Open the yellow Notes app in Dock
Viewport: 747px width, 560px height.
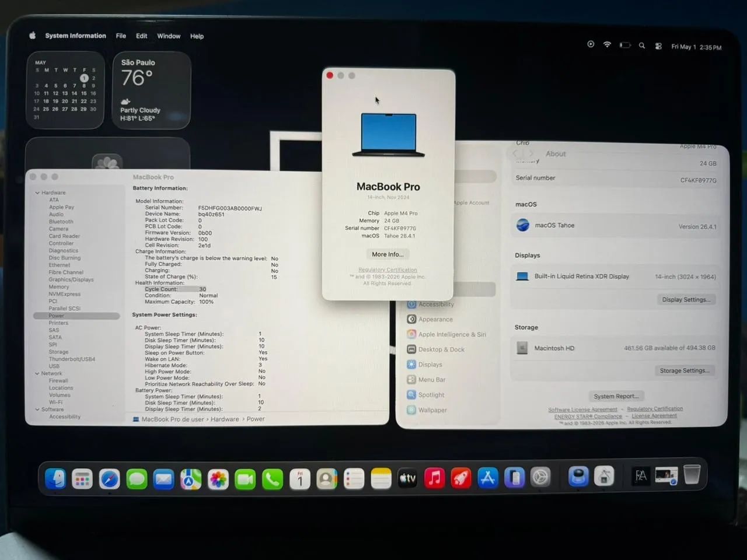tap(381, 479)
